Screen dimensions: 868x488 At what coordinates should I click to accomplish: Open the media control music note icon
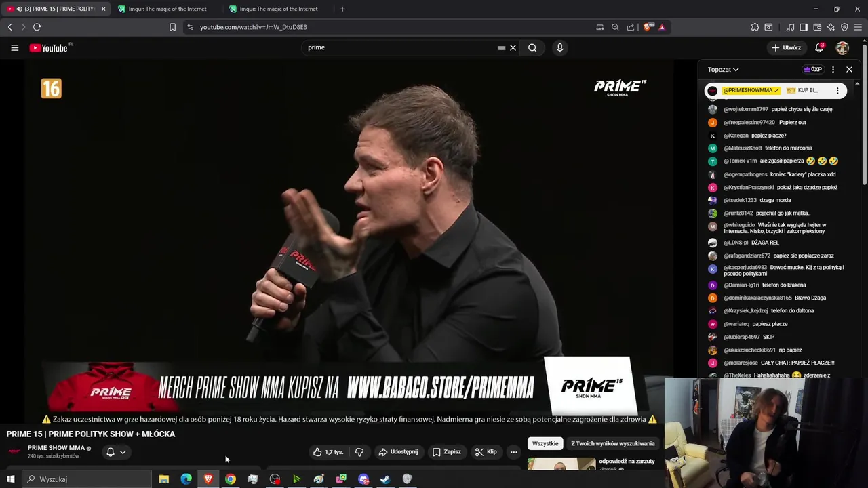(x=790, y=27)
